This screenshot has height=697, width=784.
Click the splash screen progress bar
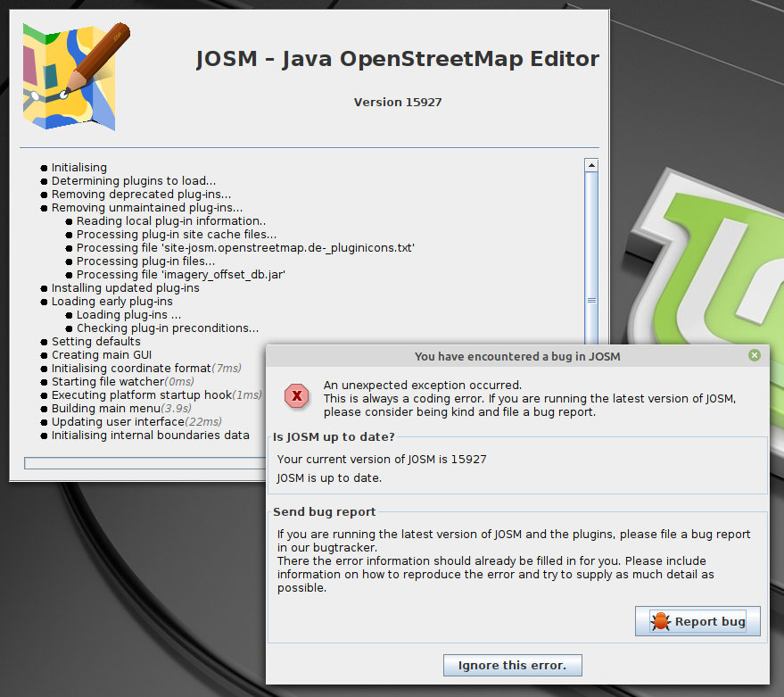pyautogui.click(x=145, y=463)
